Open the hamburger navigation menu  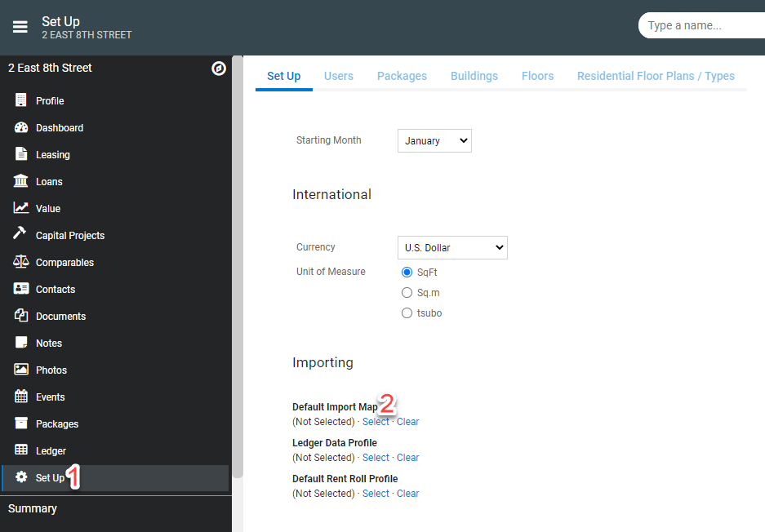pos(20,27)
